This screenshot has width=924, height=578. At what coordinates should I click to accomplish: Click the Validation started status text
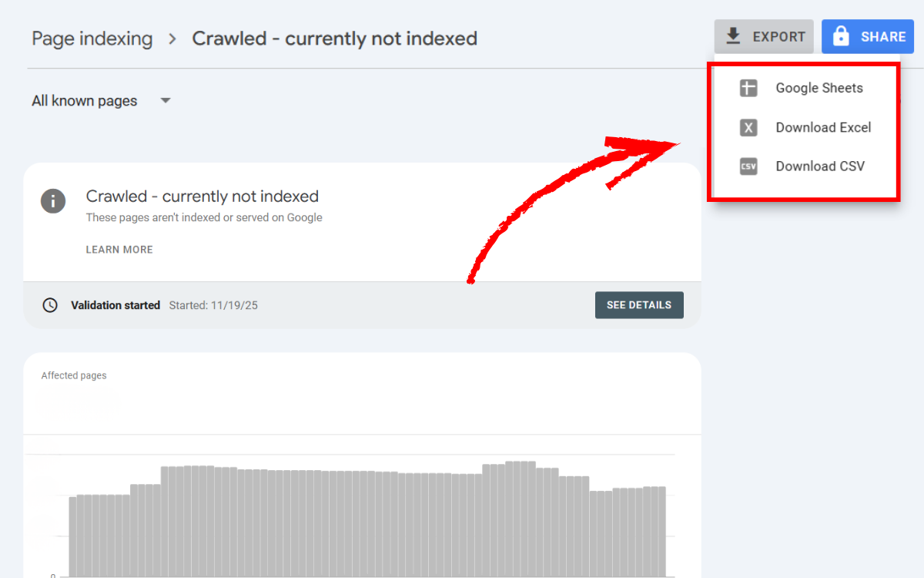(x=115, y=305)
